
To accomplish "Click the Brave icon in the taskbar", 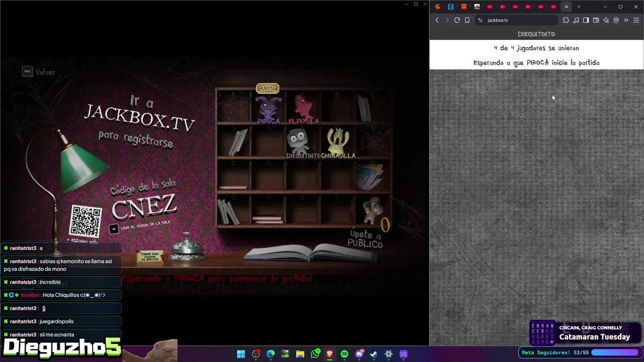I will coord(330,354).
